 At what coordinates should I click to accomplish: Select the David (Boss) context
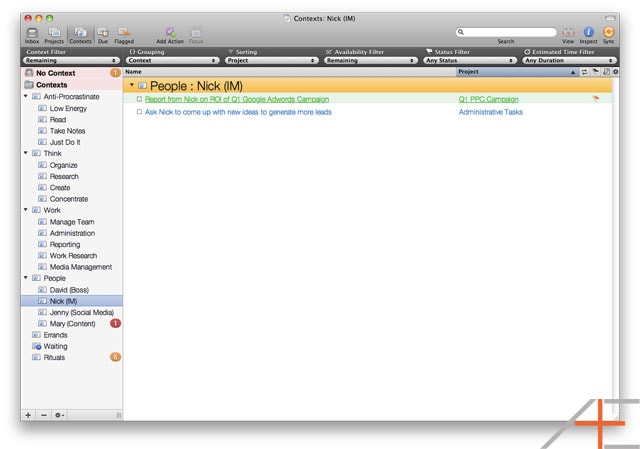[69, 290]
